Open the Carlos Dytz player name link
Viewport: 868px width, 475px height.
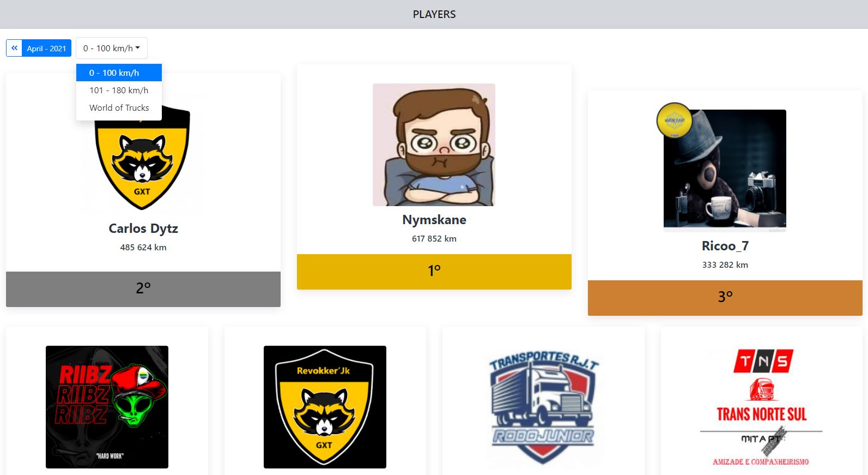coord(143,229)
